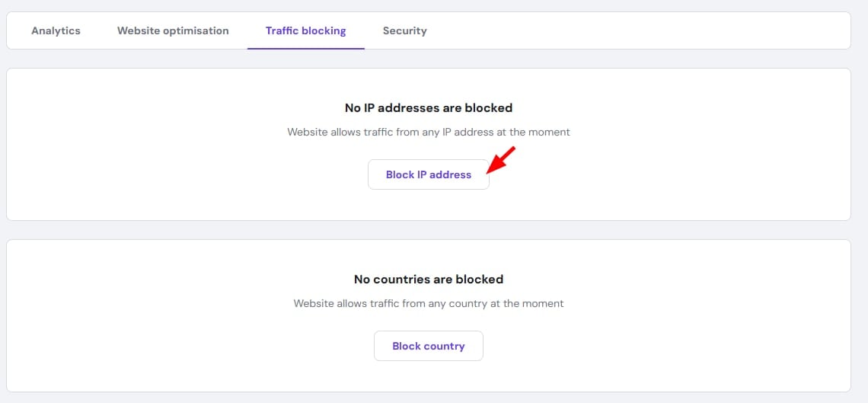The height and width of the screenshot is (403, 868).
Task: Click the 'No countries are blocked' heading
Action: [428, 280]
